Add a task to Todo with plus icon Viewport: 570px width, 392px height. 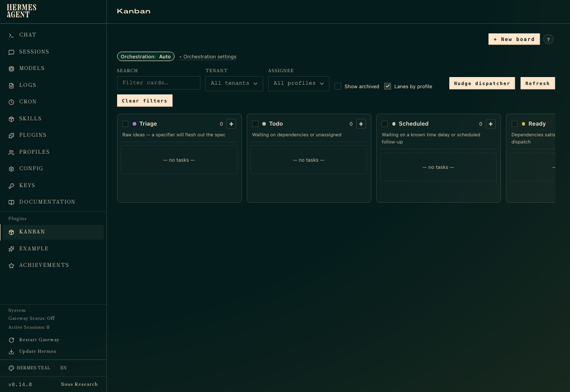click(x=361, y=124)
